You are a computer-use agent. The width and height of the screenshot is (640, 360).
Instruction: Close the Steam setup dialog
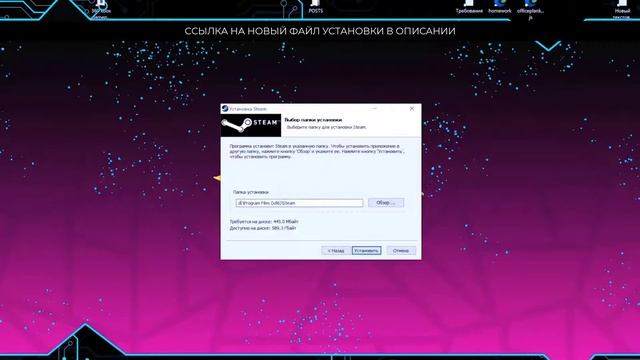412,109
